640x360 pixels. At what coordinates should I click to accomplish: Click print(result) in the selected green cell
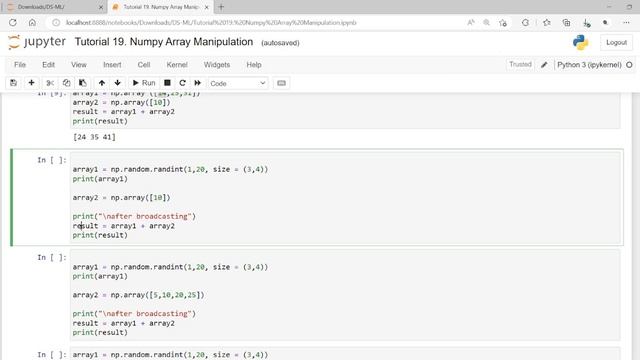100,235
